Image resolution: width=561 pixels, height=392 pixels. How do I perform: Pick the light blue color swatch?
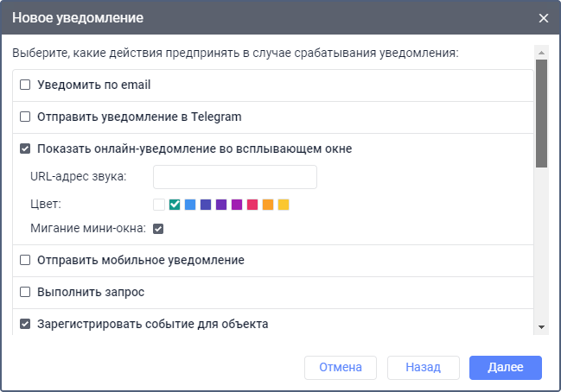pyautogui.click(x=190, y=205)
